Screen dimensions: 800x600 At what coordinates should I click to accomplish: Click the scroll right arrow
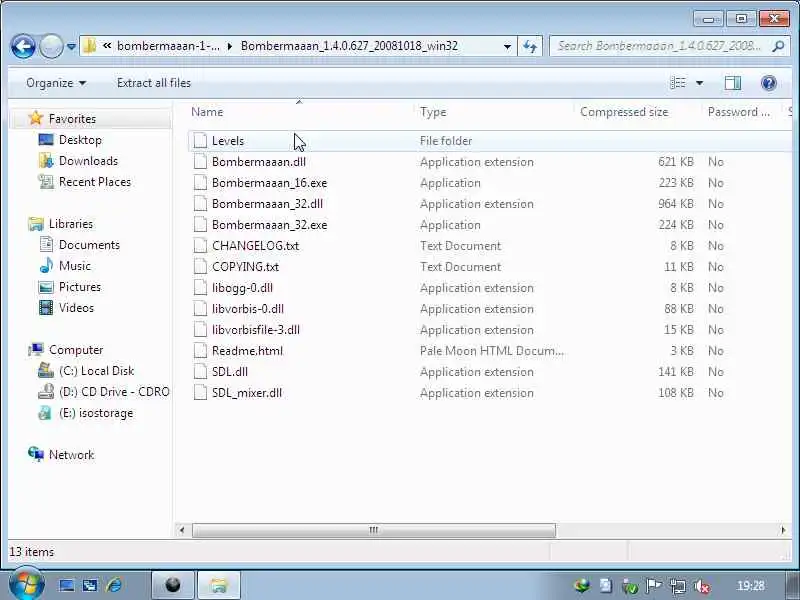[783, 530]
